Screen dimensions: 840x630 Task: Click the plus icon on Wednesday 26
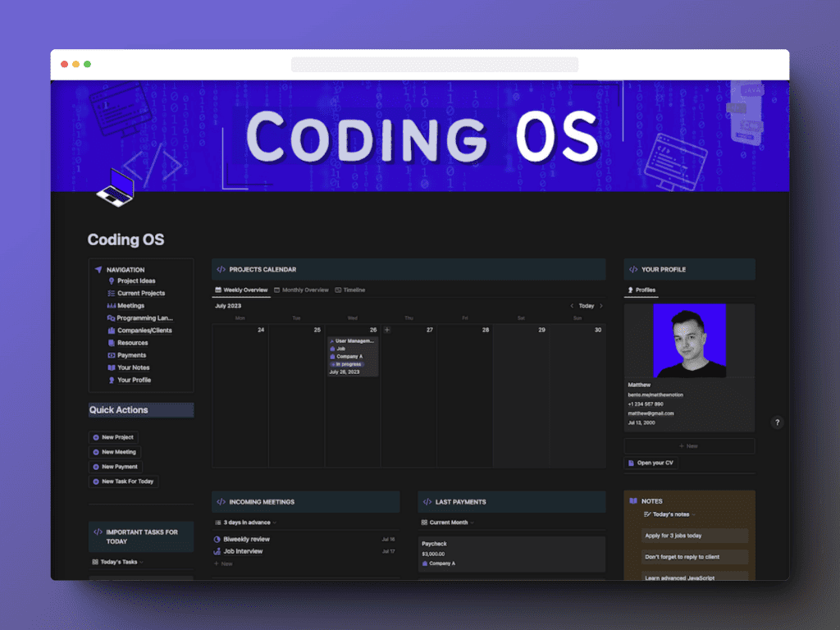[387, 330]
